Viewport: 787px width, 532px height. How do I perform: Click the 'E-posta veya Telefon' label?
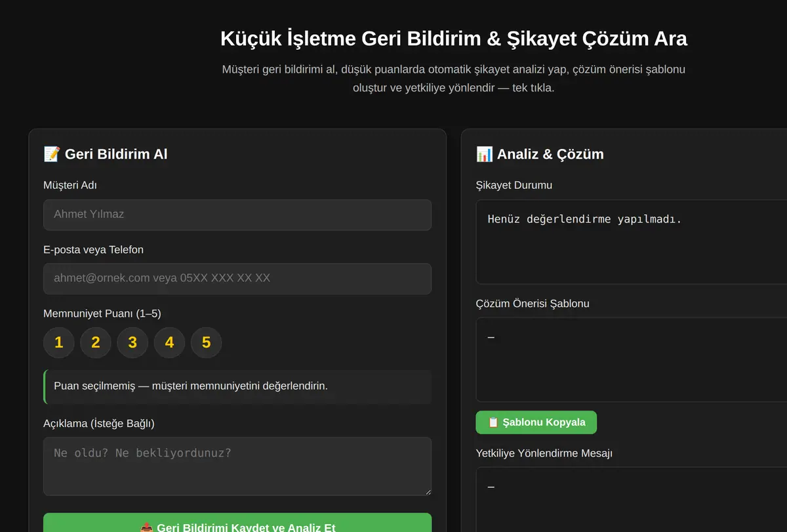click(x=93, y=249)
